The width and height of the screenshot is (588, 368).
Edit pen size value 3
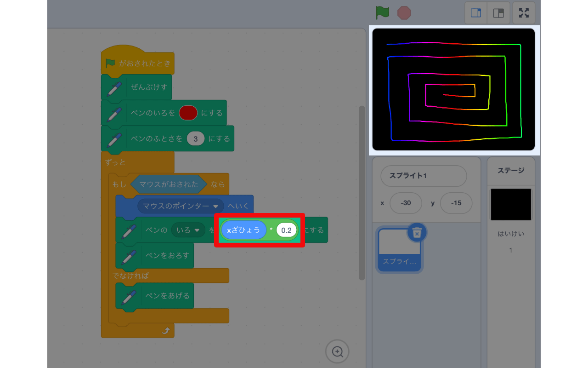point(196,138)
